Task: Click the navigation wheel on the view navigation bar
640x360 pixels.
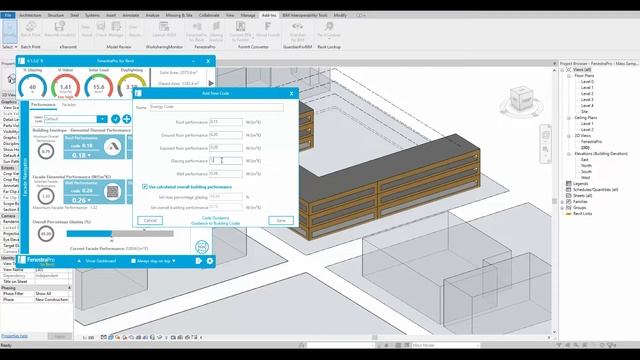Action: [546, 135]
